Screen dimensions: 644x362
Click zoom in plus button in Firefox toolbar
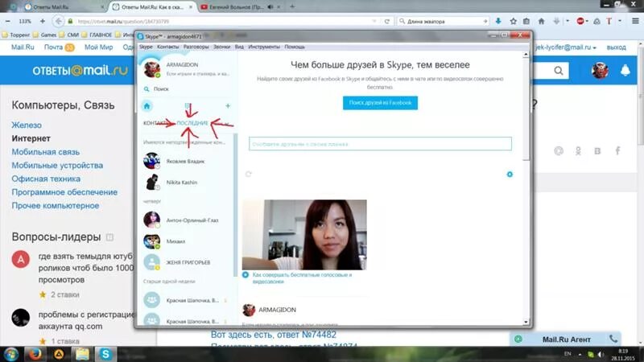pos(43,21)
